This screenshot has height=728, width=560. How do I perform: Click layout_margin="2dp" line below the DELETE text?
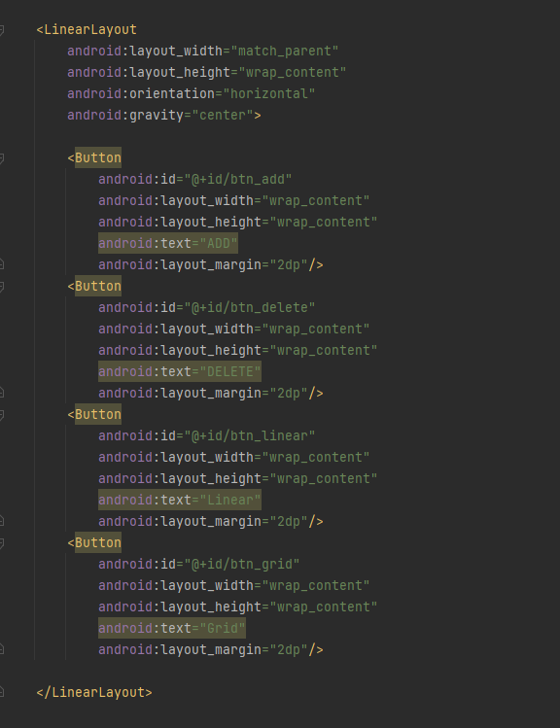(x=211, y=393)
